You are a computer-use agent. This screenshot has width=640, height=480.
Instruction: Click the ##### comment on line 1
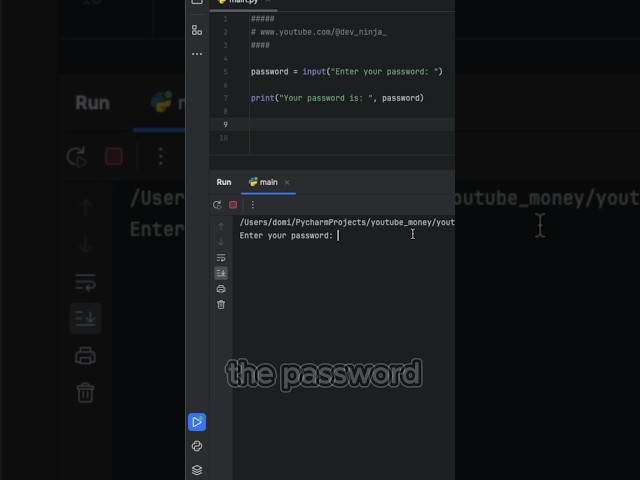point(262,19)
